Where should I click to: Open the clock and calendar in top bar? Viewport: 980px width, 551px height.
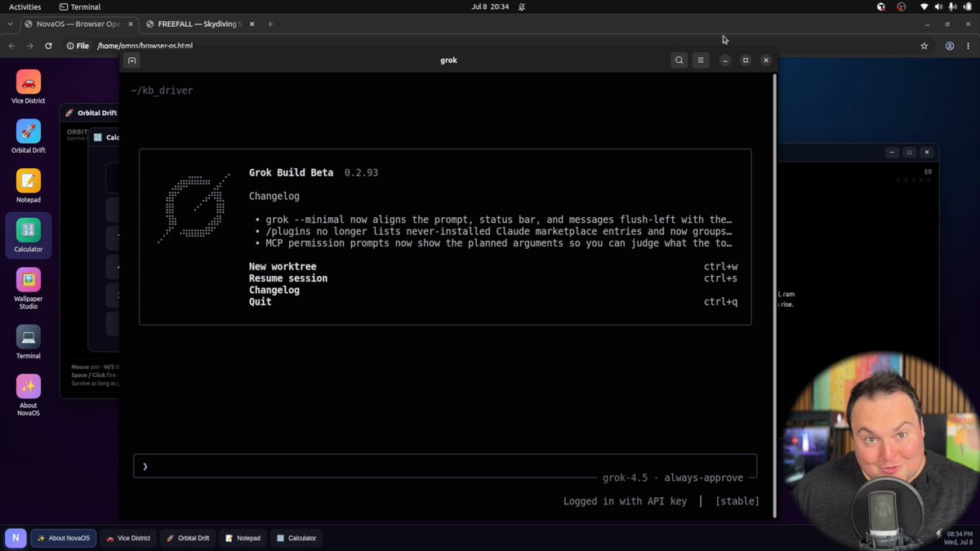tap(490, 7)
